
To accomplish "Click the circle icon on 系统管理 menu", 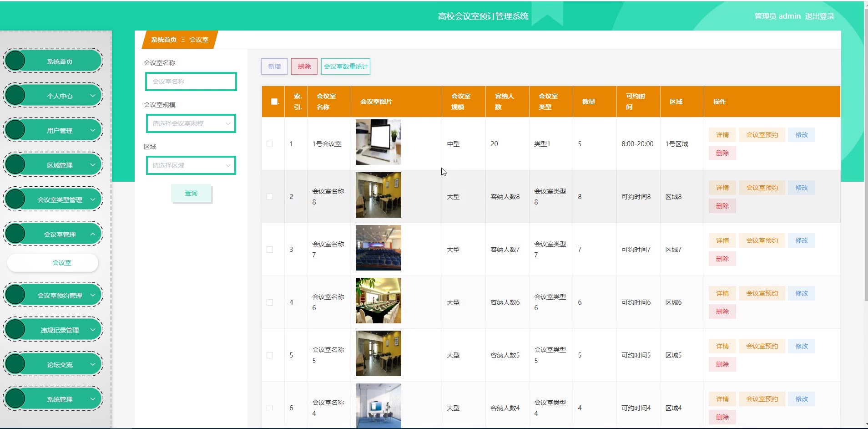I will [15, 398].
